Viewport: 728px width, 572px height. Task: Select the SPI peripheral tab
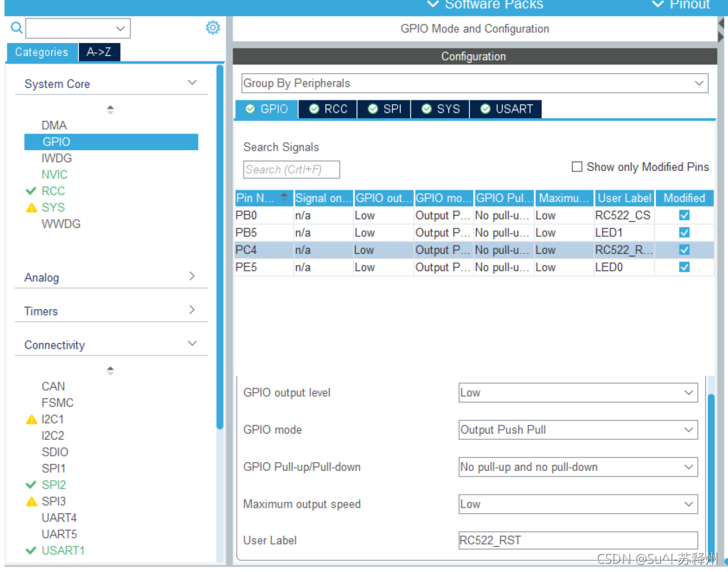click(385, 109)
